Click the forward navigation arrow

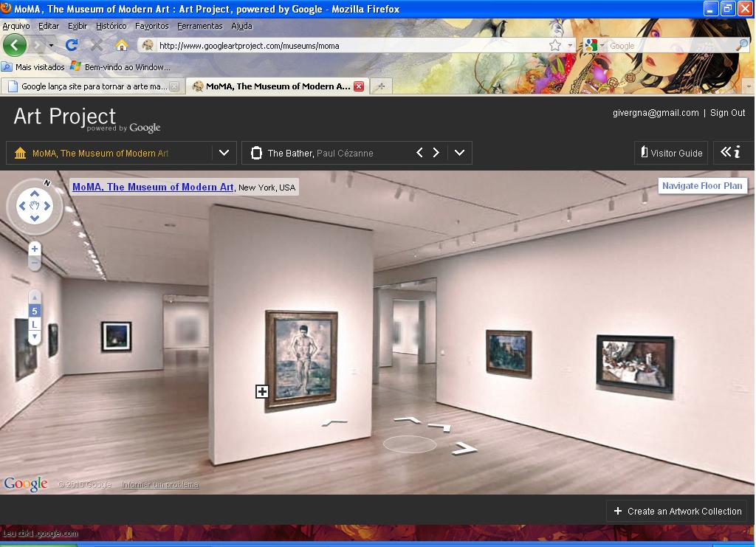click(37, 46)
